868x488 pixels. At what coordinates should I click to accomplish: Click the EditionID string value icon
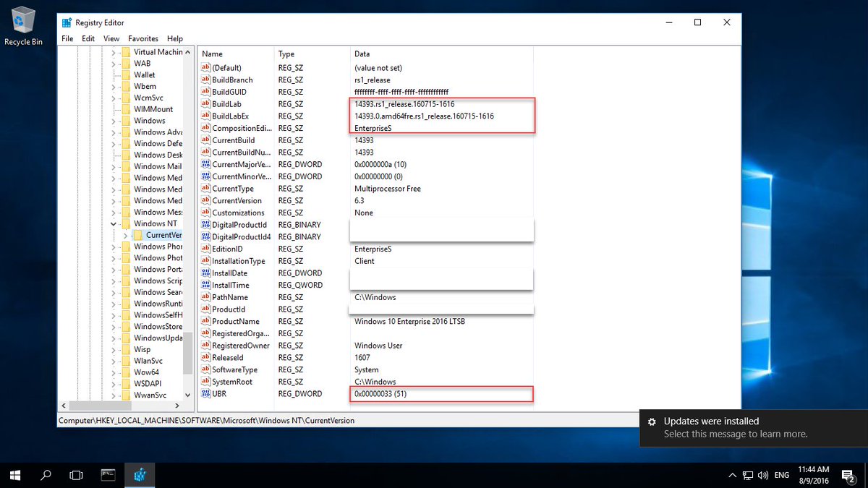point(205,249)
